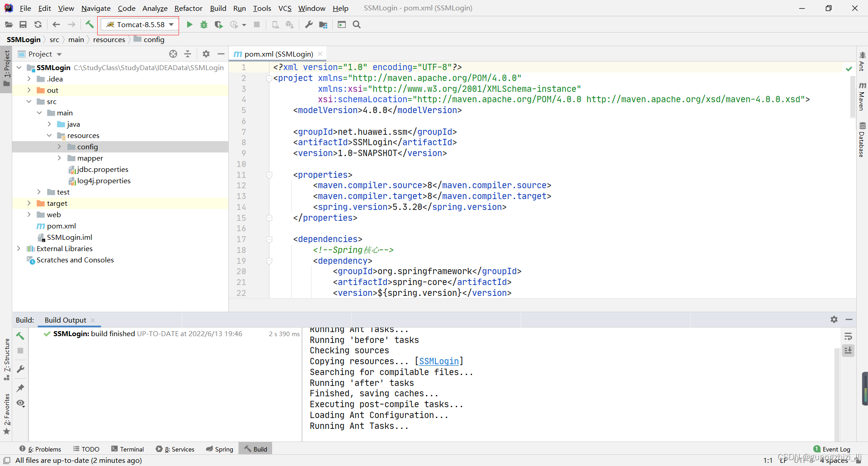The width and height of the screenshot is (868, 466).
Task: Click the wrench icon in Build panel
Action: click(20, 369)
